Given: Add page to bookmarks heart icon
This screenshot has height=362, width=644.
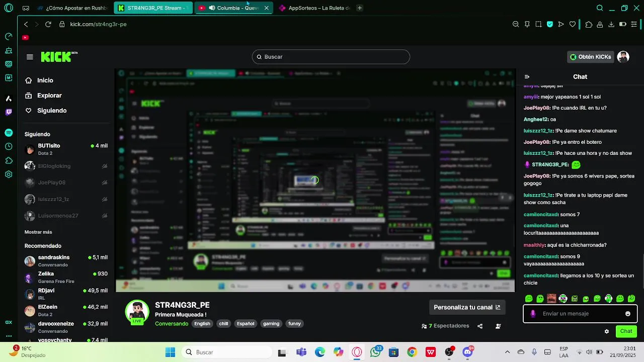Looking at the screenshot, I should point(573,24).
